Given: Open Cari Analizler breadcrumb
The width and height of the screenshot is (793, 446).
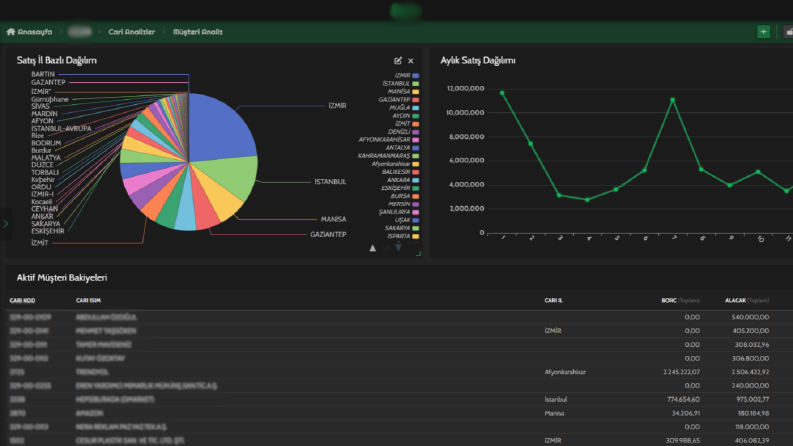Looking at the screenshot, I should pyautogui.click(x=131, y=32).
